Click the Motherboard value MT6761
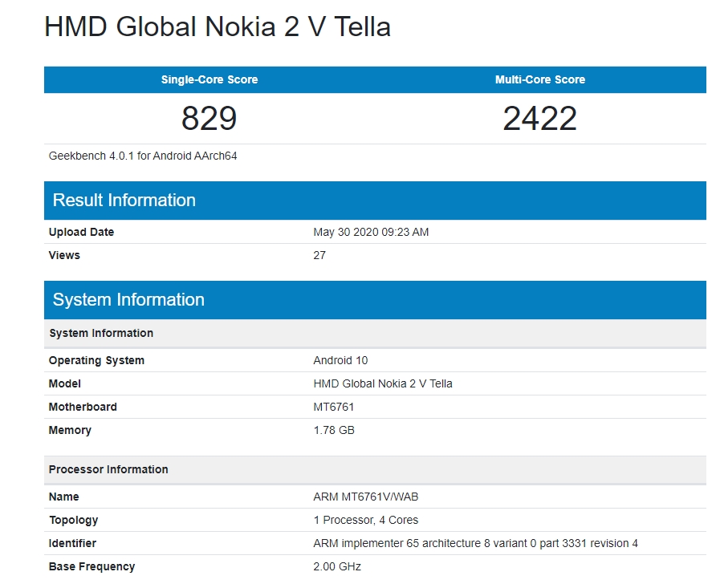 click(x=334, y=407)
